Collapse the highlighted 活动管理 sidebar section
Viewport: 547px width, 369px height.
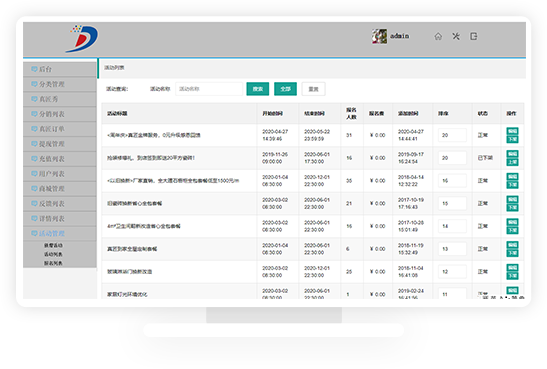pos(60,233)
